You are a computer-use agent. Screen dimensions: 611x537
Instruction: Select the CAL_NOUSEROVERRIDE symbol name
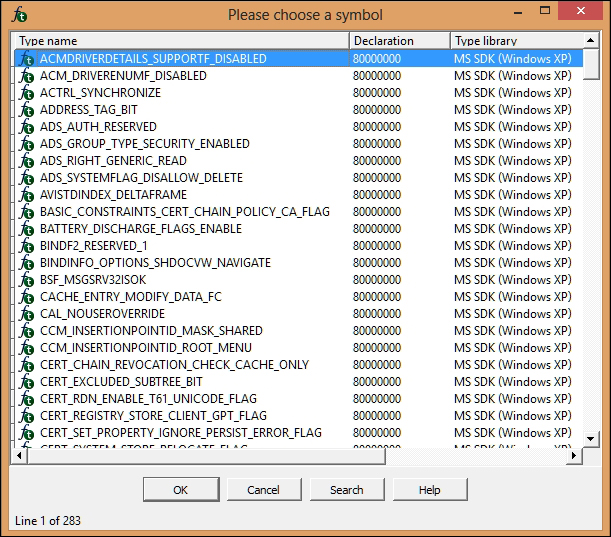point(102,314)
